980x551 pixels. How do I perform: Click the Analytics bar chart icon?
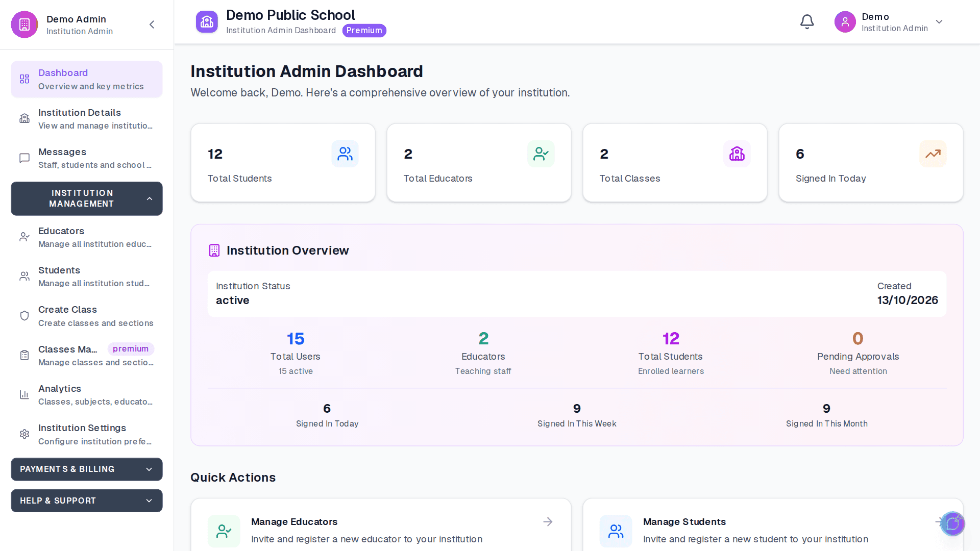(24, 395)
